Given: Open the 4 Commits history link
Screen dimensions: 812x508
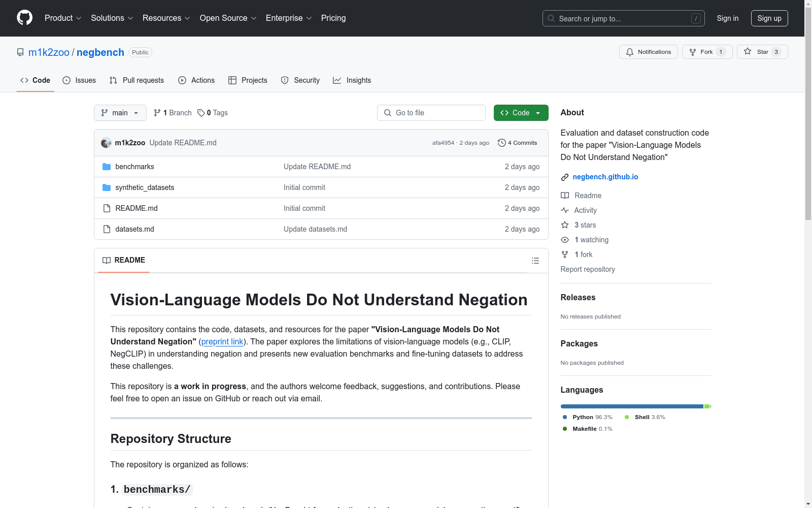Looking at the screenshot, I should pos(518,143).
